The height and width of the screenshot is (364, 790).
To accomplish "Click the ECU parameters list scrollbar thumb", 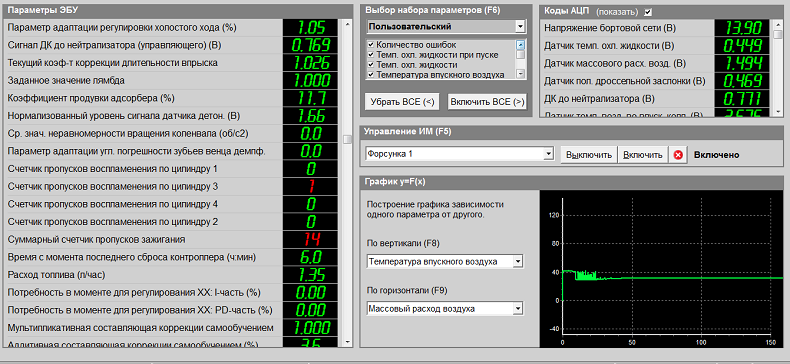I will tap(347, 139).
